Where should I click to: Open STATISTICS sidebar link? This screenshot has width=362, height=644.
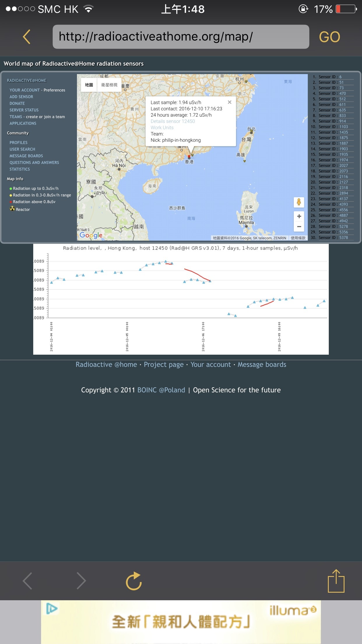(x=20, y=169)
